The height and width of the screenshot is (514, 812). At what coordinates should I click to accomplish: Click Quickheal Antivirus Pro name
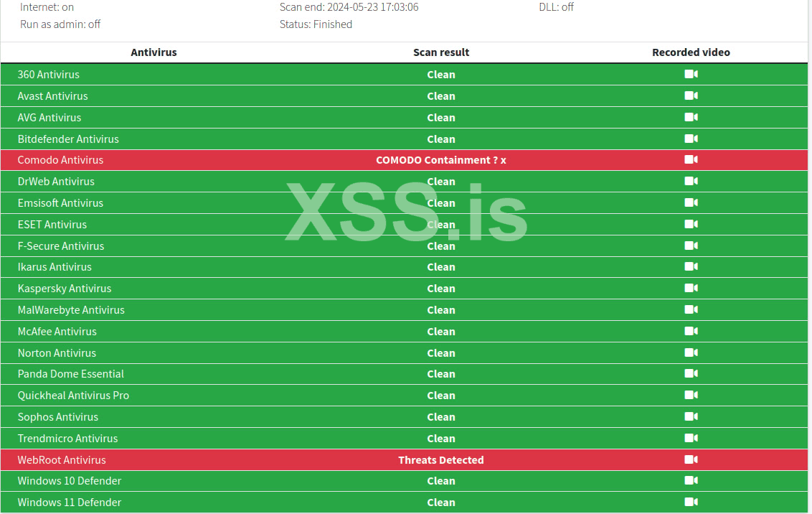click(x=74, y=396)
